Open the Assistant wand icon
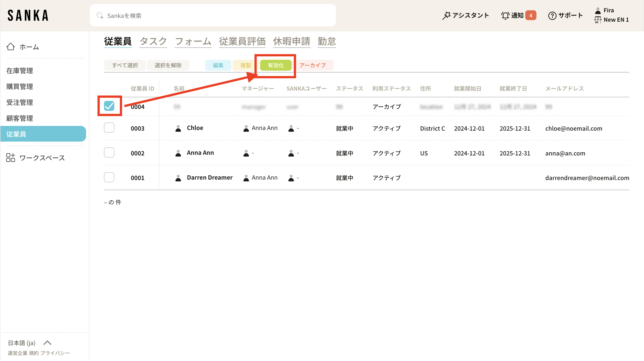Viewport: 644px width, 361px height. point(446,15)
